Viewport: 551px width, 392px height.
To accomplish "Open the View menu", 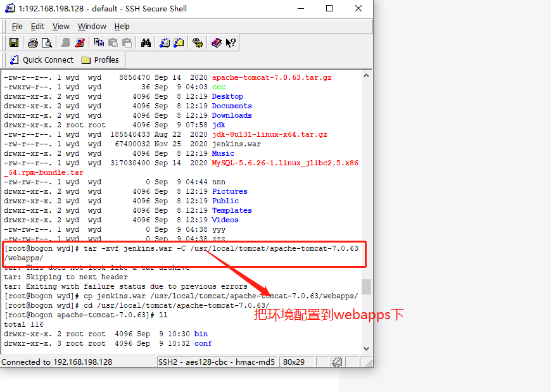I will (61, 27).
